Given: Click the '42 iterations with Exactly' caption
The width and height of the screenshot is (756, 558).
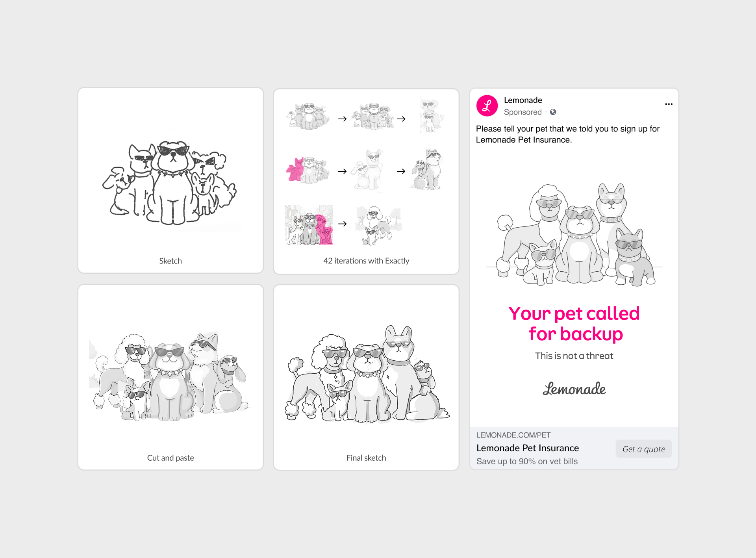Looking at the screenshot, I should [366, 261].
